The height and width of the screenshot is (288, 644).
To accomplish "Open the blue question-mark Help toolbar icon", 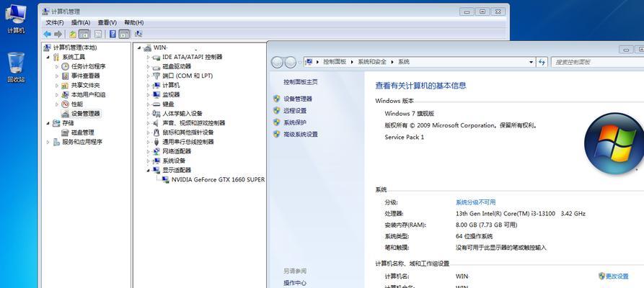I will click(x=113, y=34).
